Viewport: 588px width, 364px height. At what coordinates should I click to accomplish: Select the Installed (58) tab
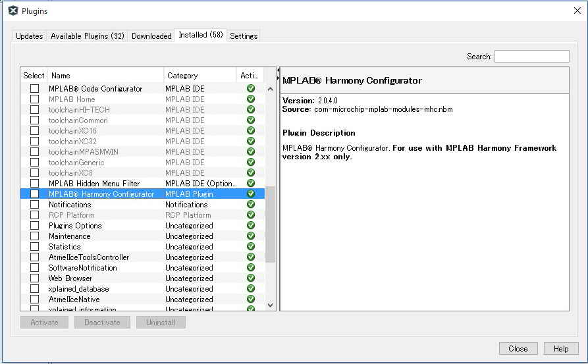point(201,35)
